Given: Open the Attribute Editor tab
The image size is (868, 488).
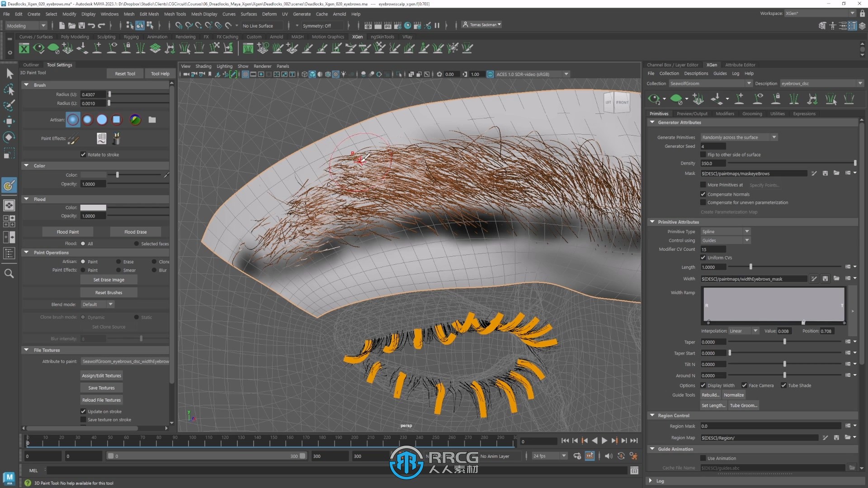Looking at the screenshot, I should point(740,65).
